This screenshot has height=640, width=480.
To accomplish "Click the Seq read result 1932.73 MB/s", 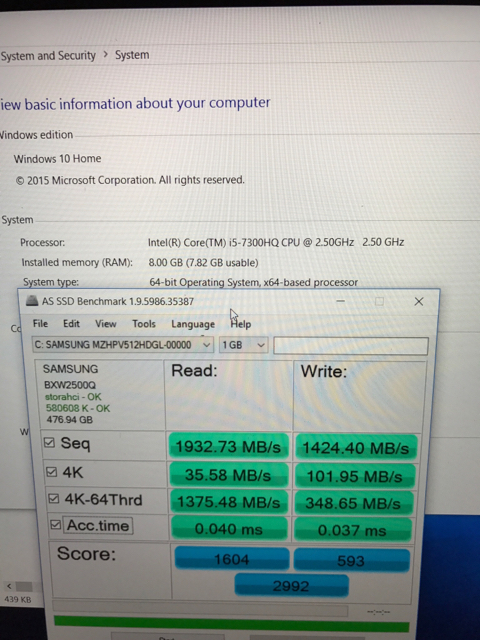I will (x=228, y=447).
